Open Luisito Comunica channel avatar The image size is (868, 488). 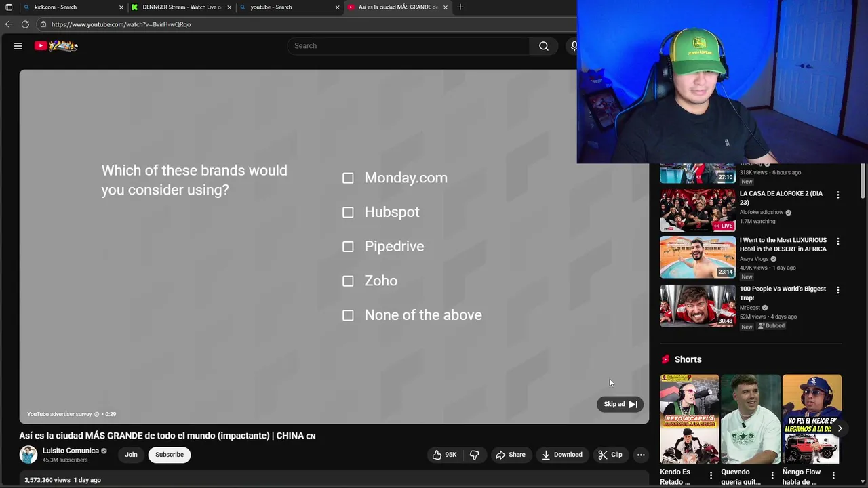[28, 455]
